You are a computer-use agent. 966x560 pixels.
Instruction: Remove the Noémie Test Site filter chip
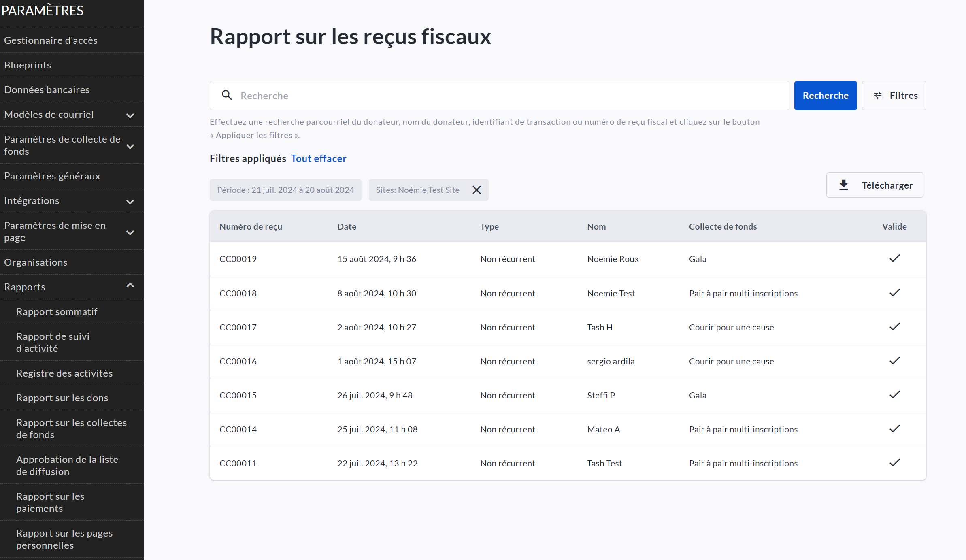click(x=477, y=190)
